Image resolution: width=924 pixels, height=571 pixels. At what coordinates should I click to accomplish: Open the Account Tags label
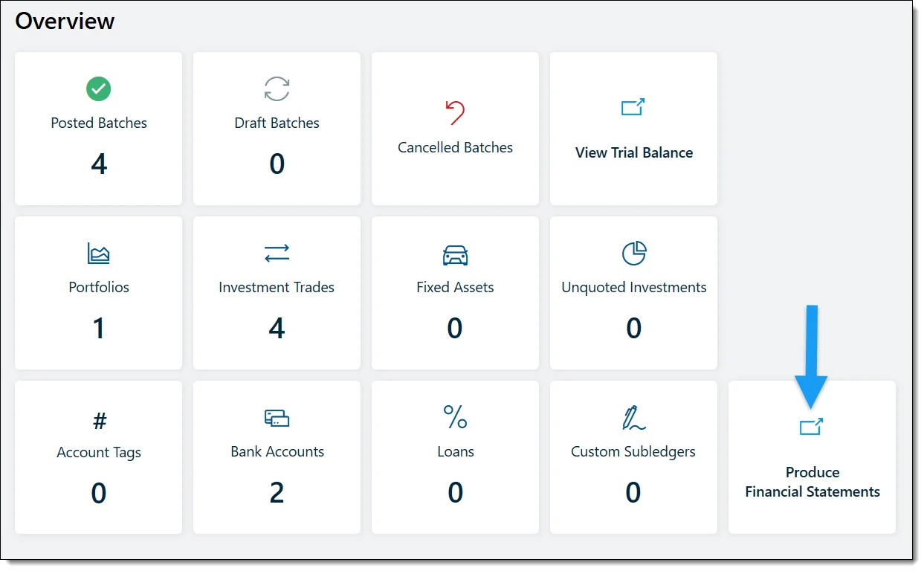coord(99,452)
